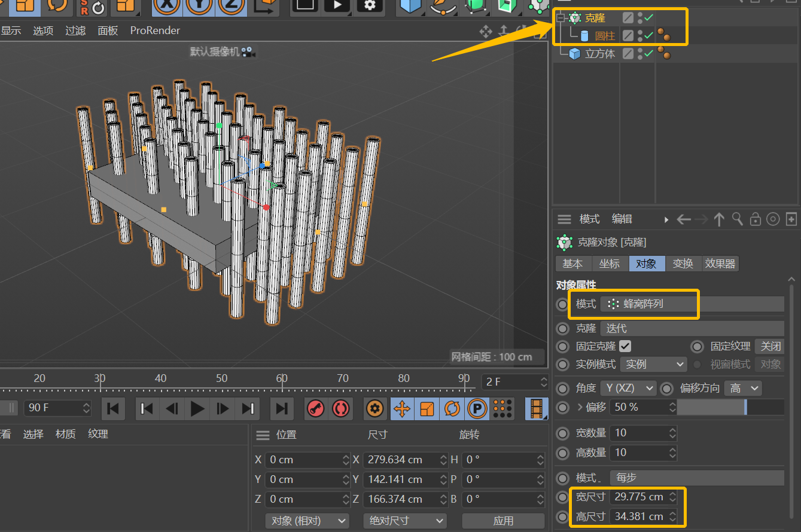Toggle the Z axis lock icon
The width and height of the screenshot is (801, 532).
(231, 6)
